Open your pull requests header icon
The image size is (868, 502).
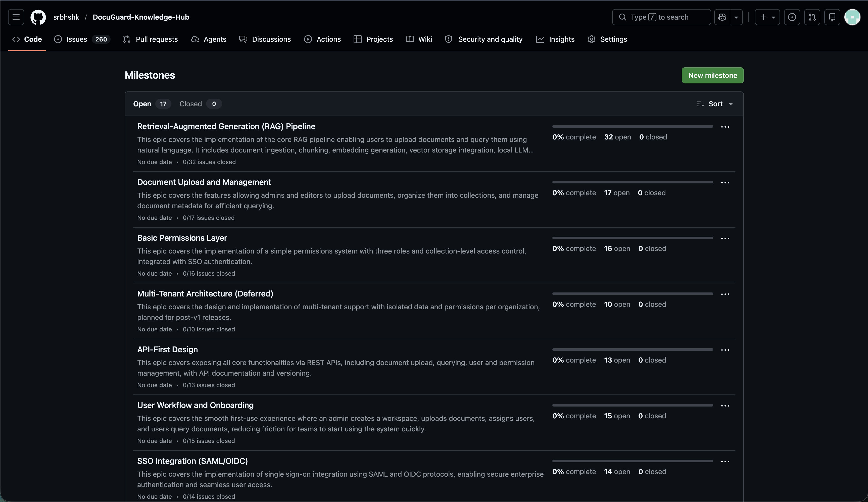click(x=812, y=17)
